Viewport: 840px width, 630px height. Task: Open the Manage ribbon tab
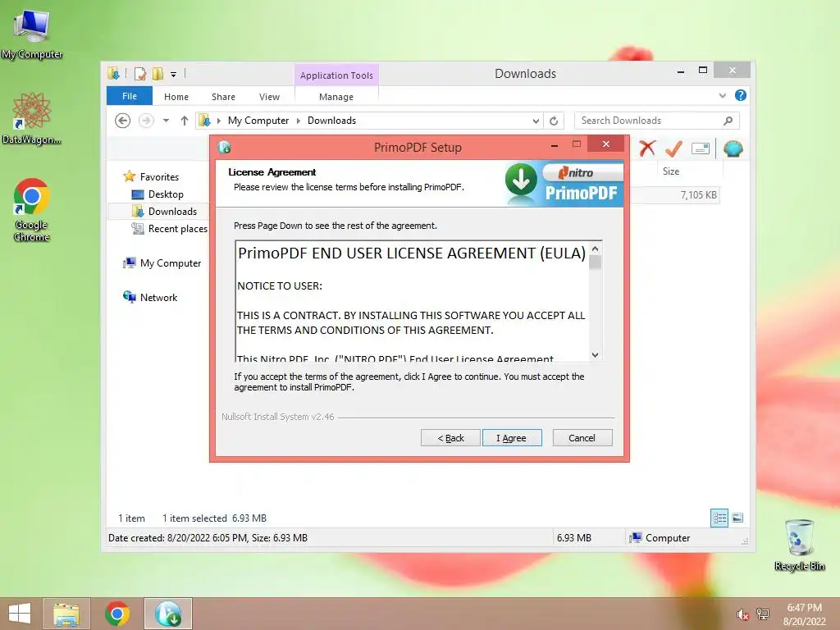pyautogui.click(x=336, y=97)
